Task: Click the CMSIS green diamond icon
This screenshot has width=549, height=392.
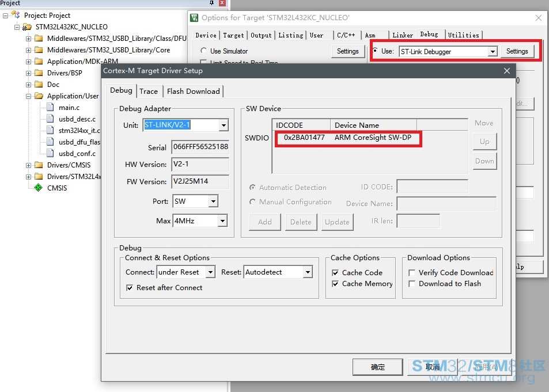Action: tap(39, 188)
